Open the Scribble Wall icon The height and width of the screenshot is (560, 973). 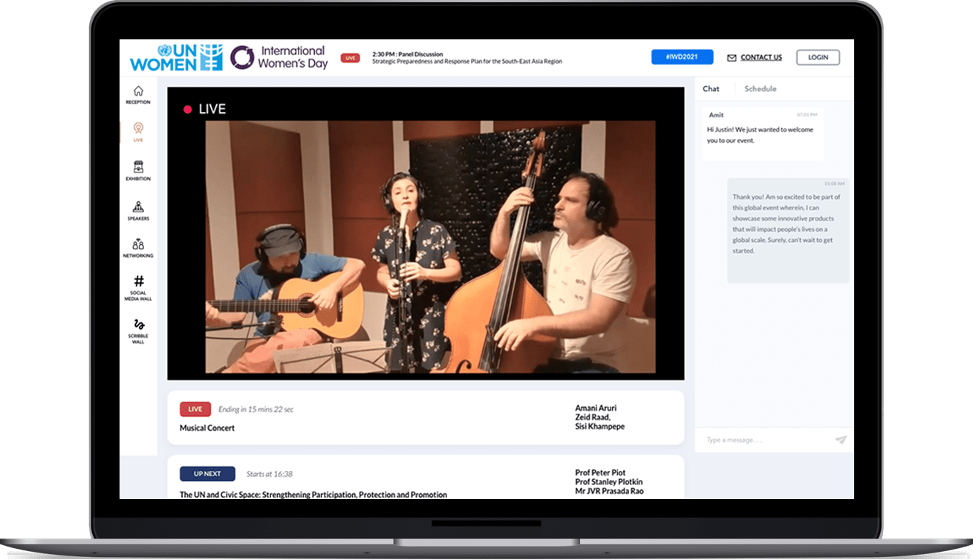pyautogui.click(x=138, y=325)
